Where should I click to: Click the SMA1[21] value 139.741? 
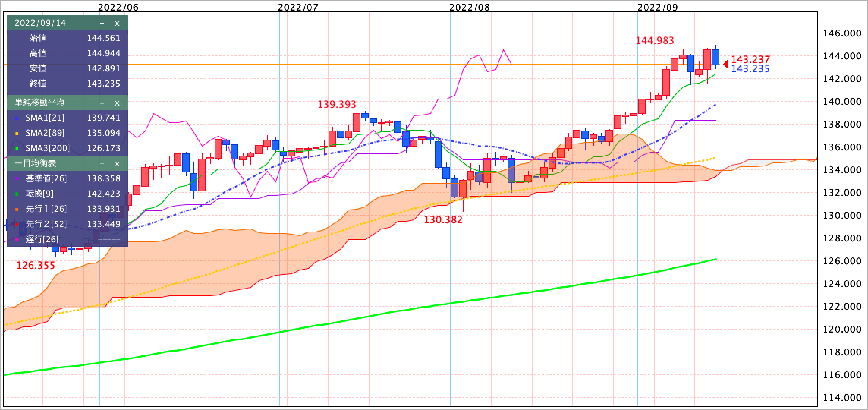coord(104,118)
